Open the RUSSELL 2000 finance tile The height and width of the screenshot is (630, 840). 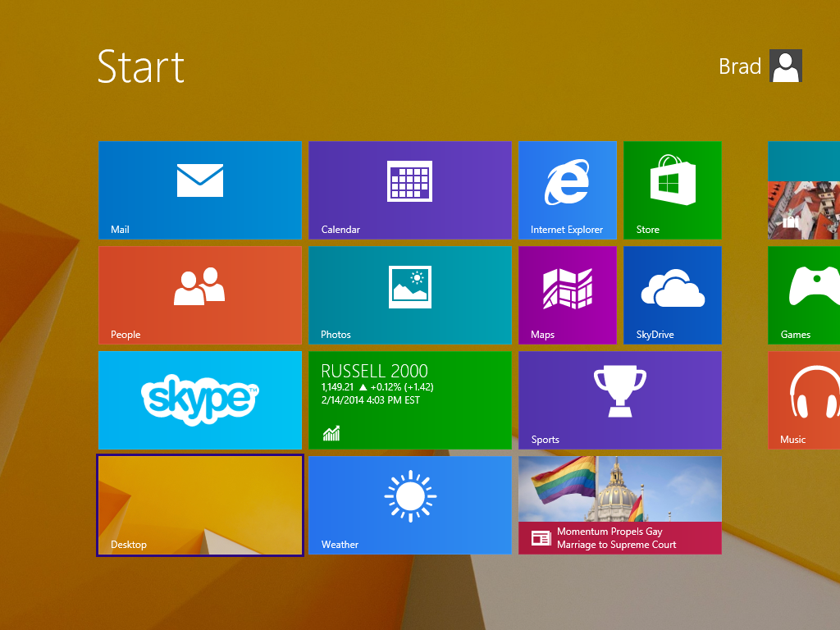(x=410, y=400)
